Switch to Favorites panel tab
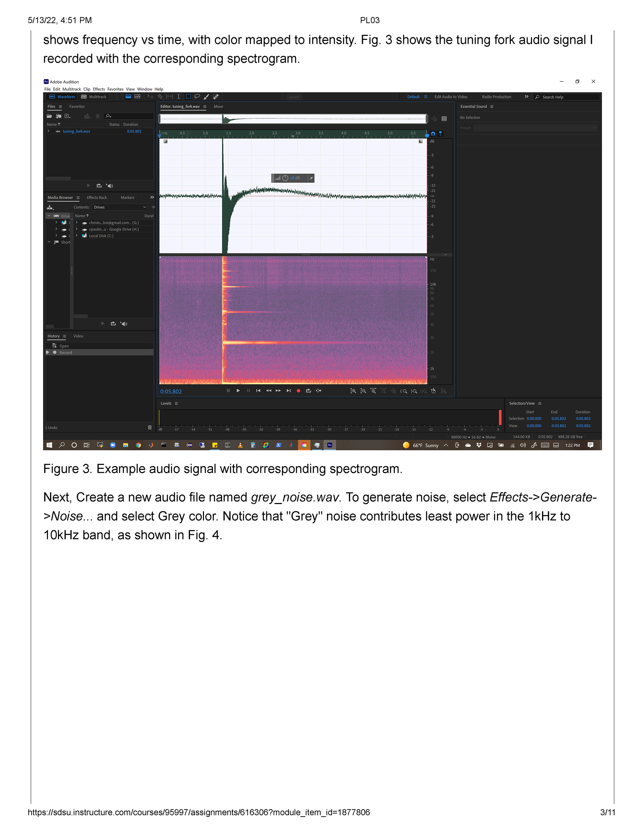Viewport: 644px width, 833px height. [x=77, y=107]
